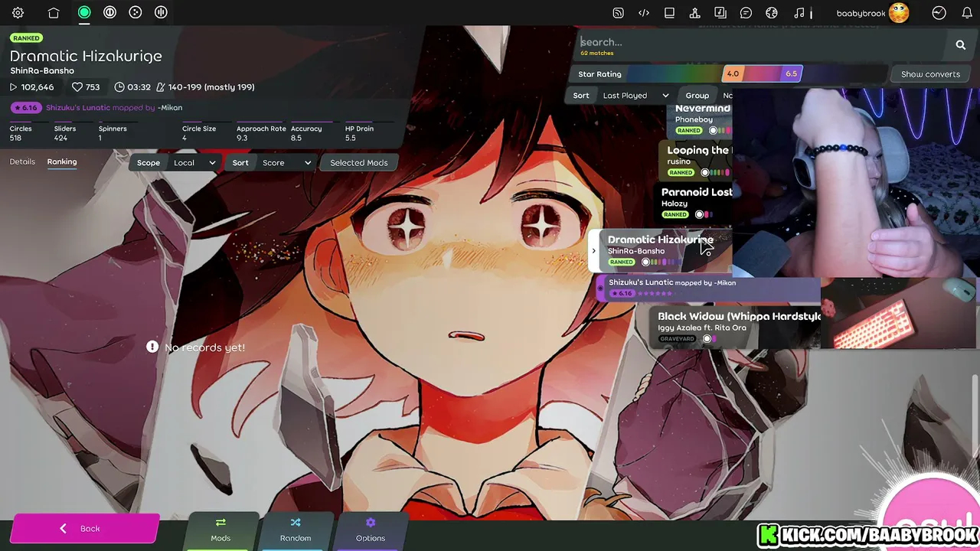Viewport: 980px width, 551px height.
Task: Open the news feed icon
Action: pos(618,13)
